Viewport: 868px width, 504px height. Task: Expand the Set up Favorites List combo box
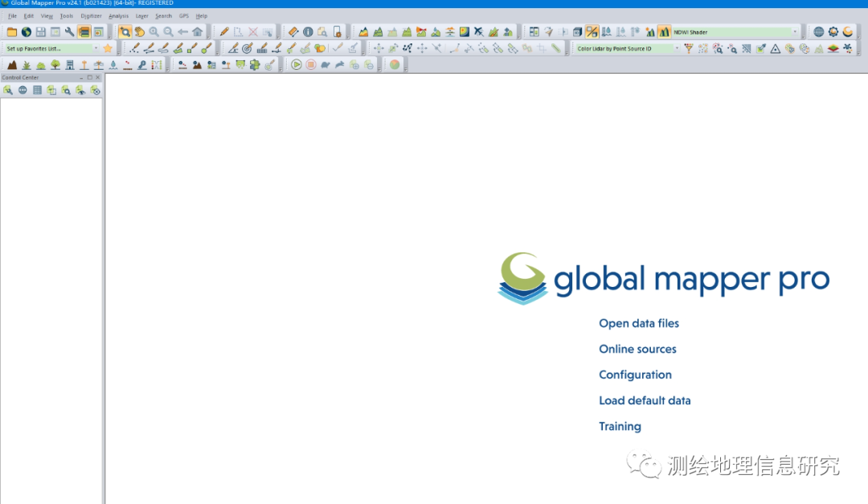coord(96,48)
